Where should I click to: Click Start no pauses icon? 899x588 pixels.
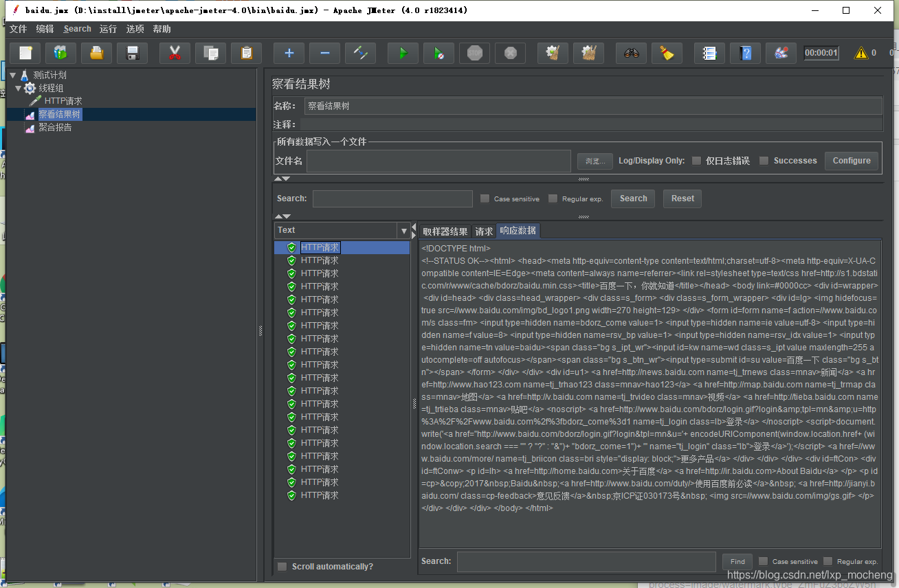pyautogui.click(x=439, y=53)
